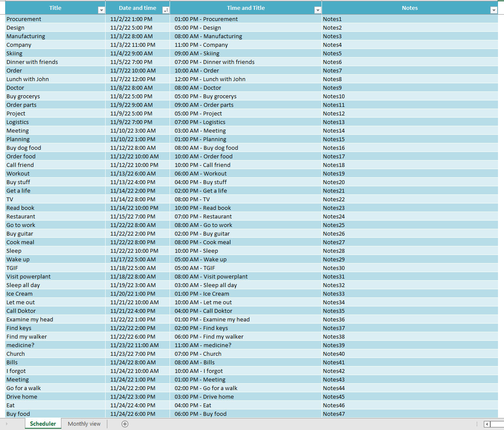Select the Scheduler sheet tab
504x430 pixels.
43,424
